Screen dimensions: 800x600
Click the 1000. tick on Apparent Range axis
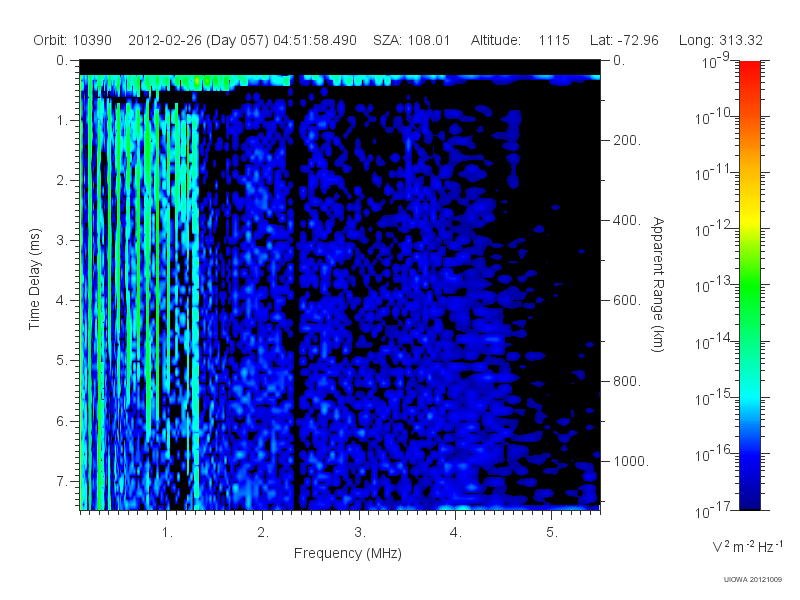tap(631, 461)
